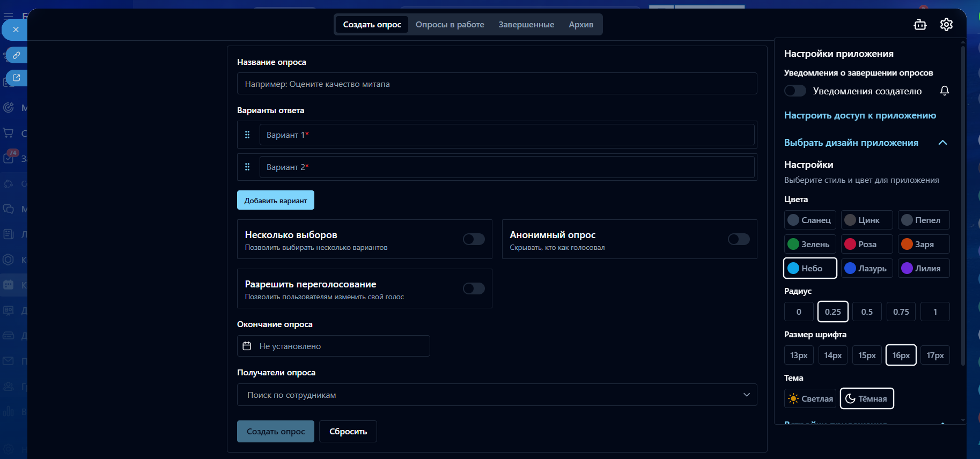980x459 pixels.
Task: Select the Лазурь color swatch
Action: [866, 268]
